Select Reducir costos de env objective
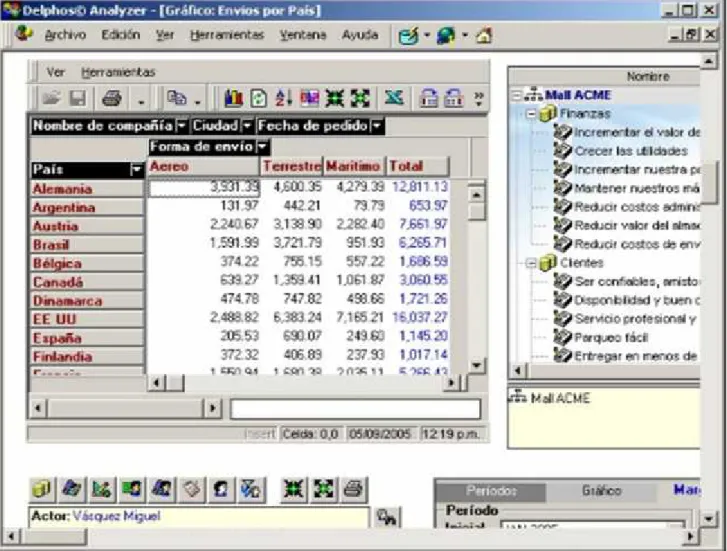Screen dimensions: 727x551 (637, 244)
